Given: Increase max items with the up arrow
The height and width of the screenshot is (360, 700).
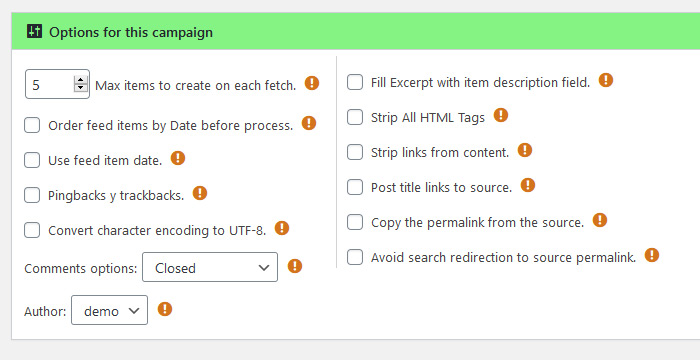Looking at the screenshot, I should 80,80.
